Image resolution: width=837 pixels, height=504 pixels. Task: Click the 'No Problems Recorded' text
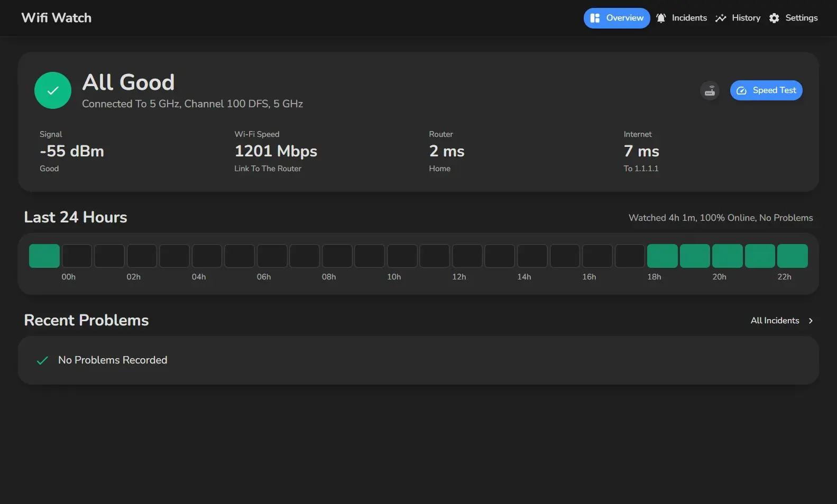point(113,360)
